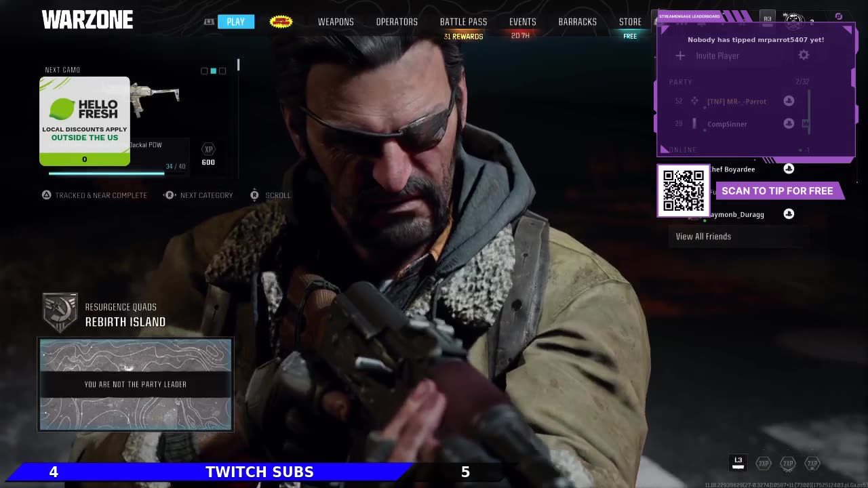Click the L3 button prompt at bottom right

click(x=738, y=462)
